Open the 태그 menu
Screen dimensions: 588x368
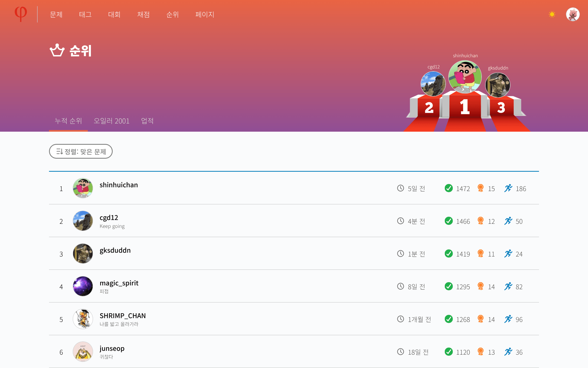[x=85, y=14]
